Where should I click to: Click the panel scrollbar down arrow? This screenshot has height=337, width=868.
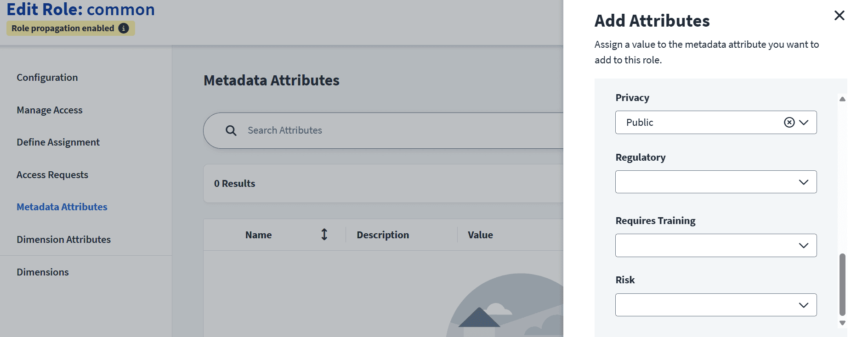(842, 323)
